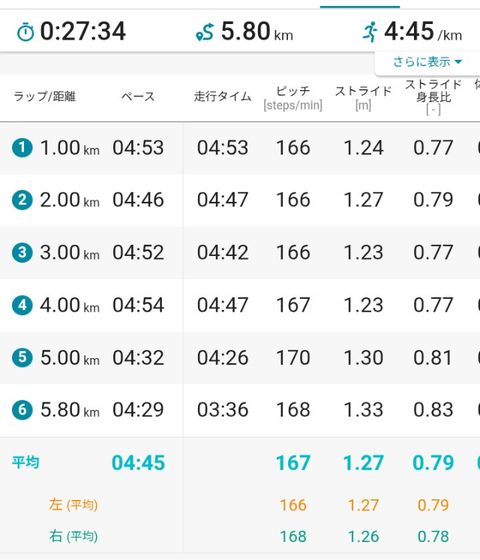The image size is (480, 560).
Task: Click lap 3 pace 04:52
Action: pyautogui.click(x=138, y=252)
